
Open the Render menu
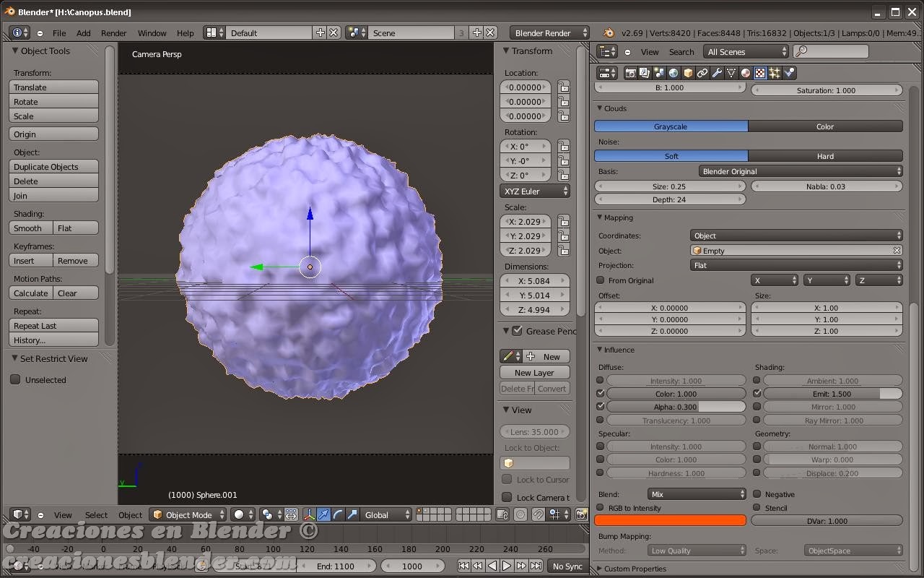pos(113,33)
